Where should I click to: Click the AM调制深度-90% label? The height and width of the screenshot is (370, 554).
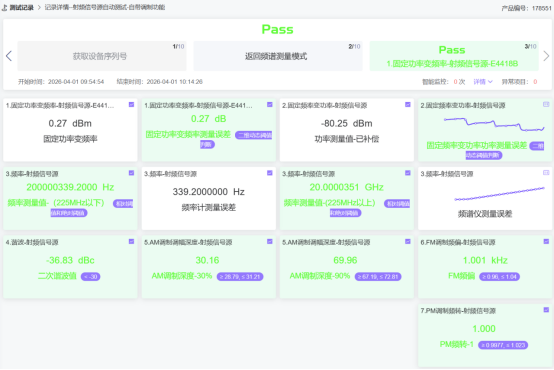click(x=320, y=276)
